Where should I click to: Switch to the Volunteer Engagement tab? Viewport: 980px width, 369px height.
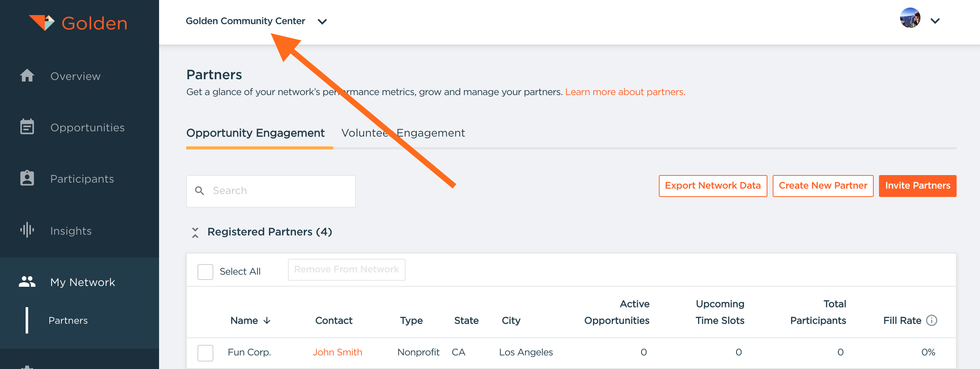(403, 133)
